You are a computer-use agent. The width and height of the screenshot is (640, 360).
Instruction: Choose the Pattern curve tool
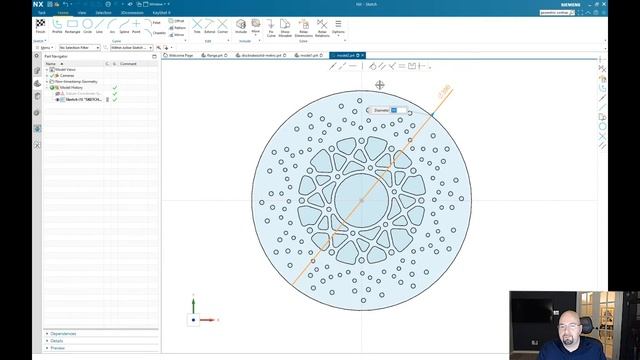(177, 28)
